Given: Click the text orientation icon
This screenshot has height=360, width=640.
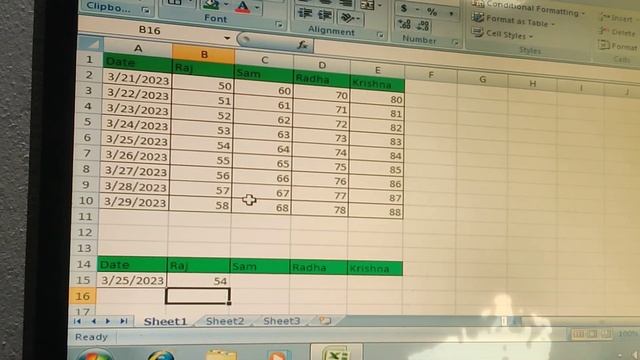Looking at the screenshot, I should (x=348, y=17).
